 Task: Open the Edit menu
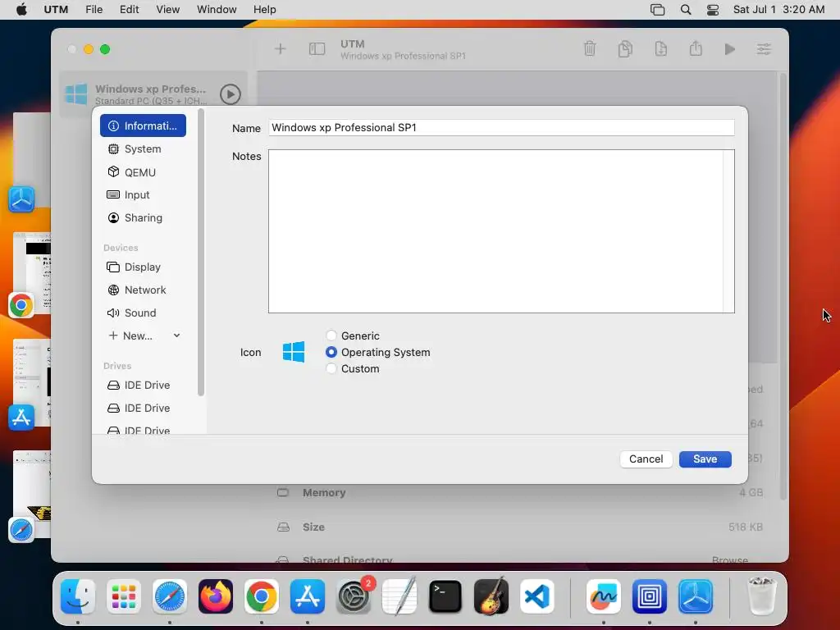pyautogui.click(x=129, y=10)
